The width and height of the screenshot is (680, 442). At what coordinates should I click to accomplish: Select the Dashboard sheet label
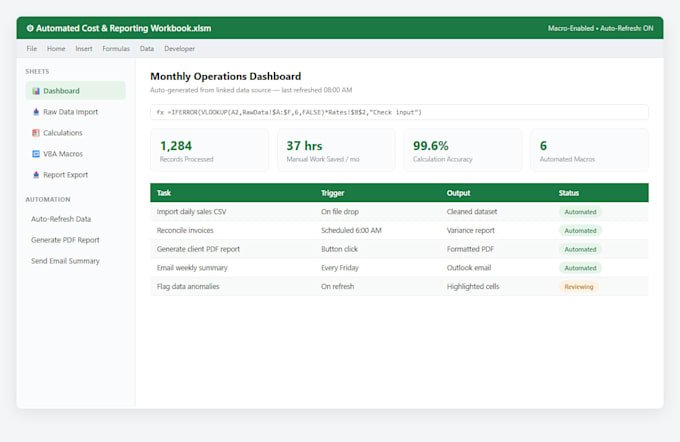coord(61,91)
